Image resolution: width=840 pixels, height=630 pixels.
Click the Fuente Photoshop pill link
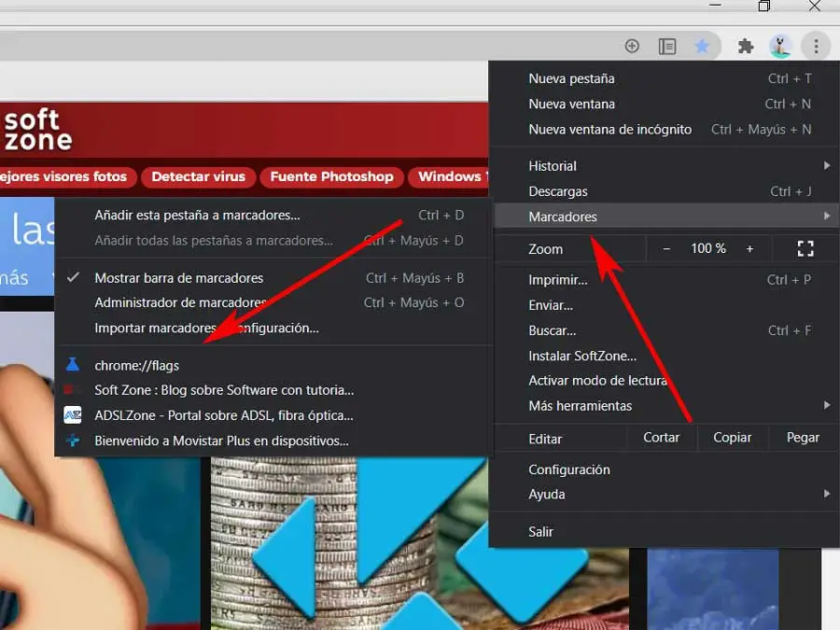[x=331, y=176]
